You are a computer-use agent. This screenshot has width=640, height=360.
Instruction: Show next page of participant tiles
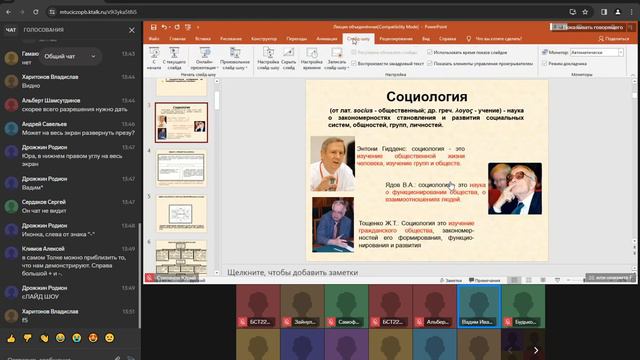pyautogui.click(x=536, y=350)
